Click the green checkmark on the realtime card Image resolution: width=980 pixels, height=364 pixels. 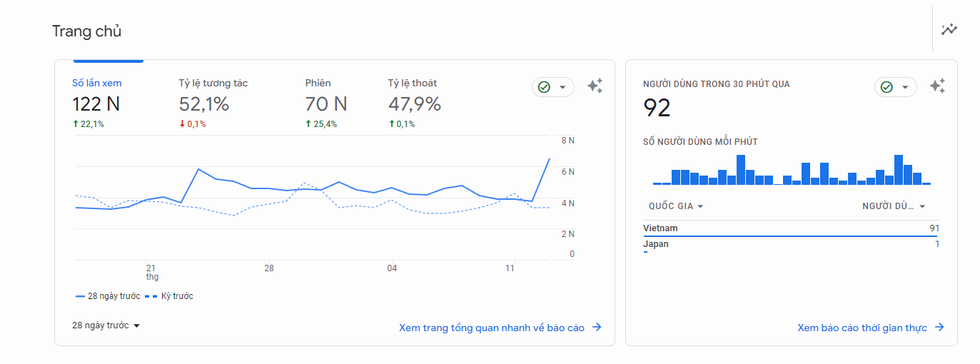pyautogui.click(x=886, y=87)
